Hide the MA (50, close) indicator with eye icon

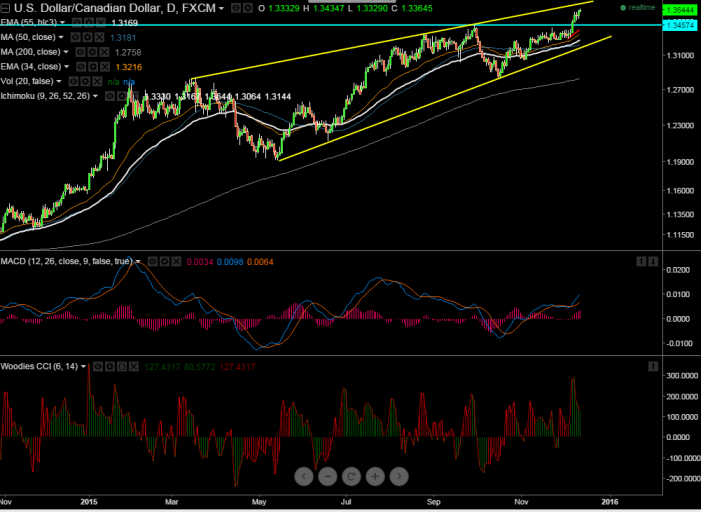click(76, 38)
